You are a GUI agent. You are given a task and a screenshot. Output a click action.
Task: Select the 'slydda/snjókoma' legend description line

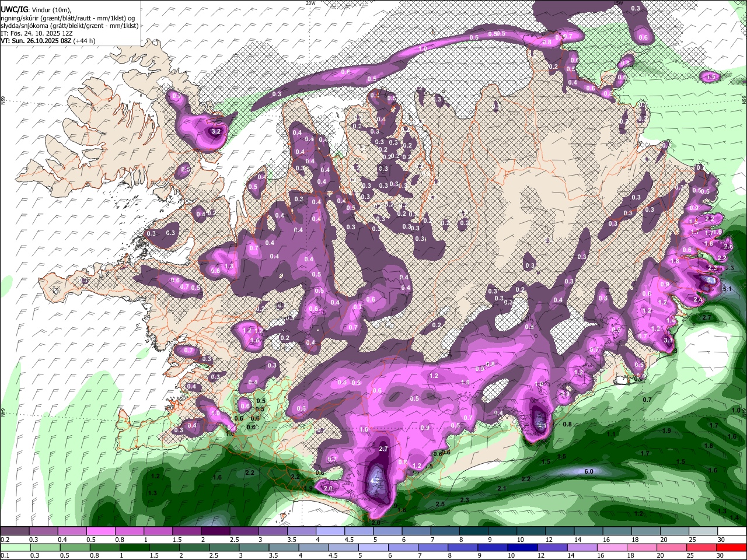coord(69,26)
